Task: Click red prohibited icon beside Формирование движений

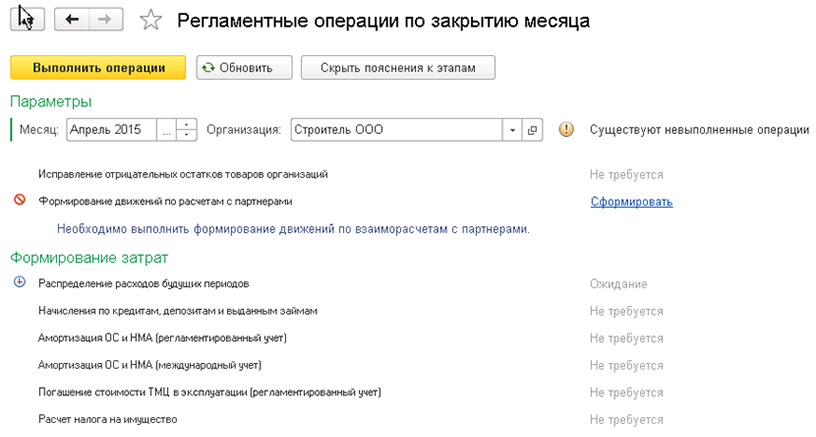Action: tap(19, 199)
